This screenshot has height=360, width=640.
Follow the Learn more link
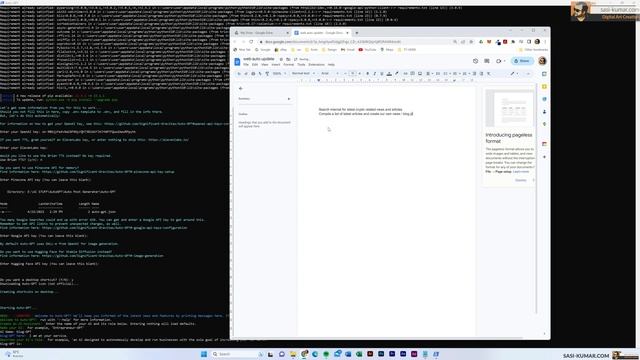521,171
